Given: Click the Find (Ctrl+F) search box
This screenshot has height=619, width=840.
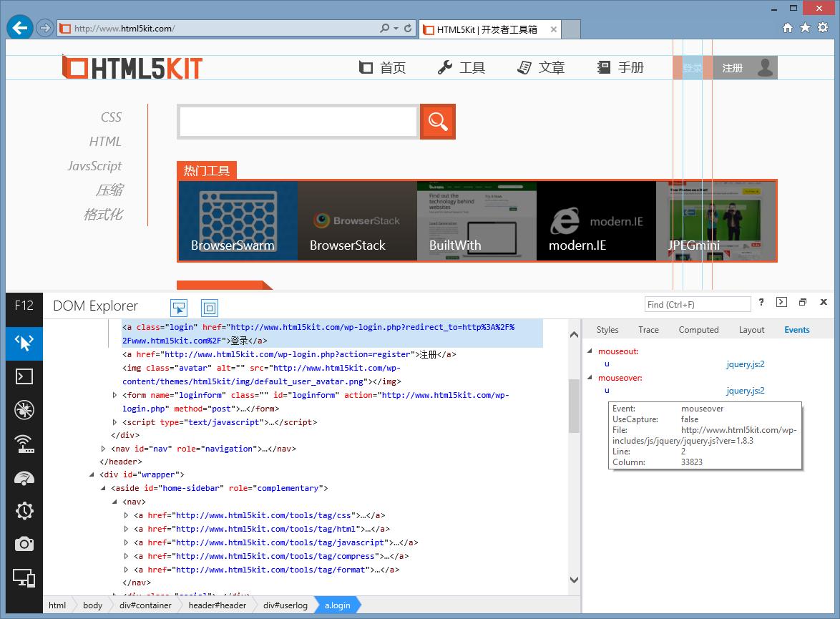Looking at the screenshot, I should click(x=698, y=304).
